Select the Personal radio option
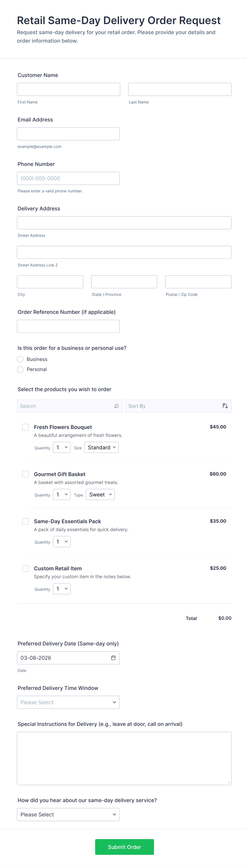Screen dimensions: 246x868 click(20, 369)
